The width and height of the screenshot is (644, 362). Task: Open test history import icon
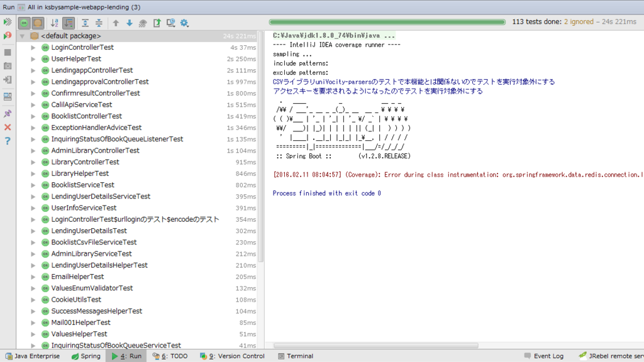pos(171,23)
